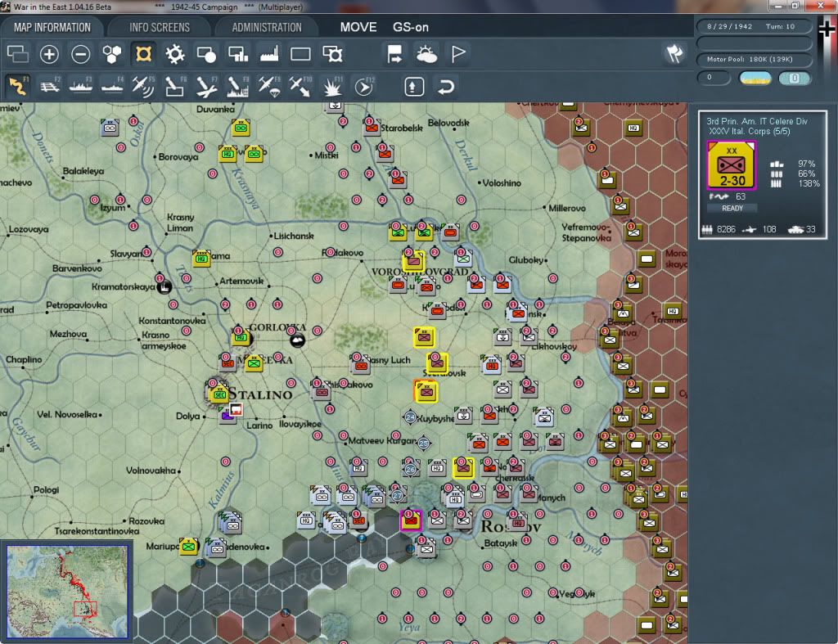Click the crossed flags icon
The image size is (838, 644).
point(674,53)
